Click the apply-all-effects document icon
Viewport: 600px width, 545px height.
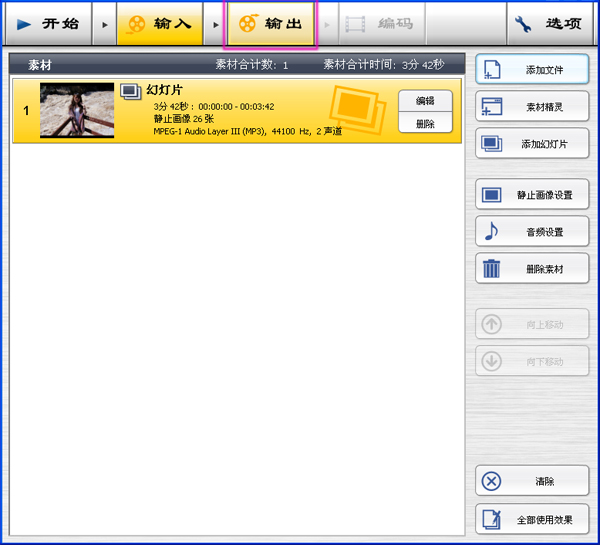click(x=492, y=519)
